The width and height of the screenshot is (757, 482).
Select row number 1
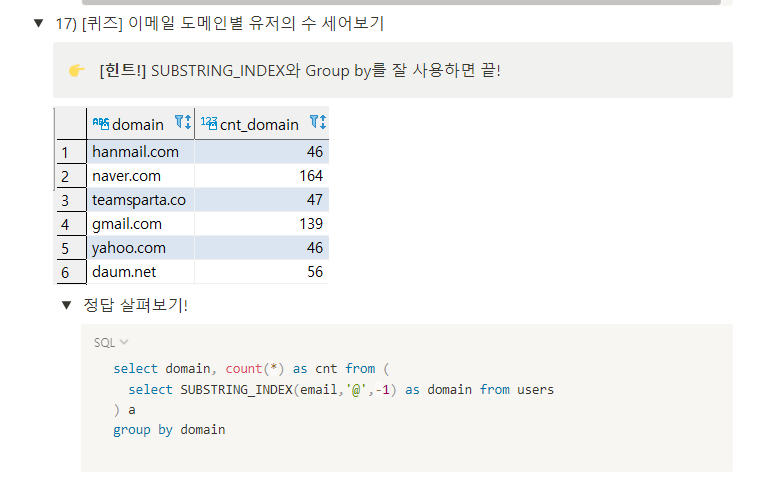point(70,153)
